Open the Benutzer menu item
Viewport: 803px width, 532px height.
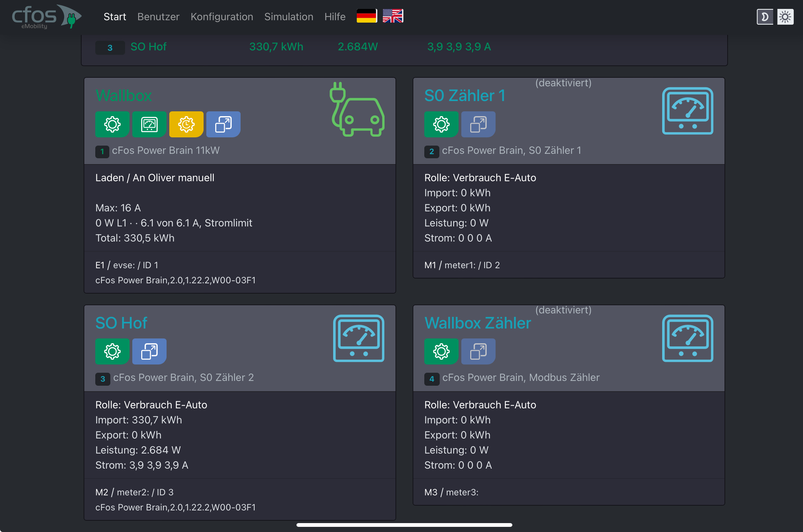click(158, 16)
